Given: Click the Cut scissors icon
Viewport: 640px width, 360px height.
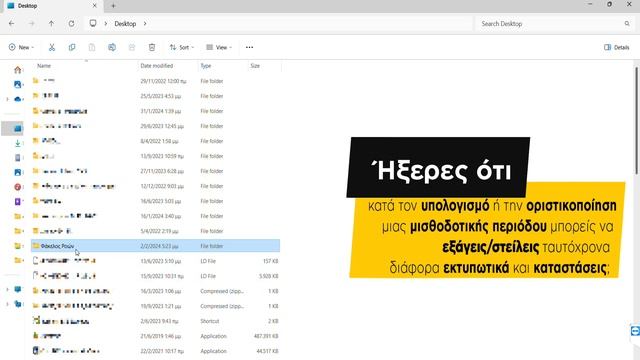Looking at the screenshot, I should [x=52, y=47].
